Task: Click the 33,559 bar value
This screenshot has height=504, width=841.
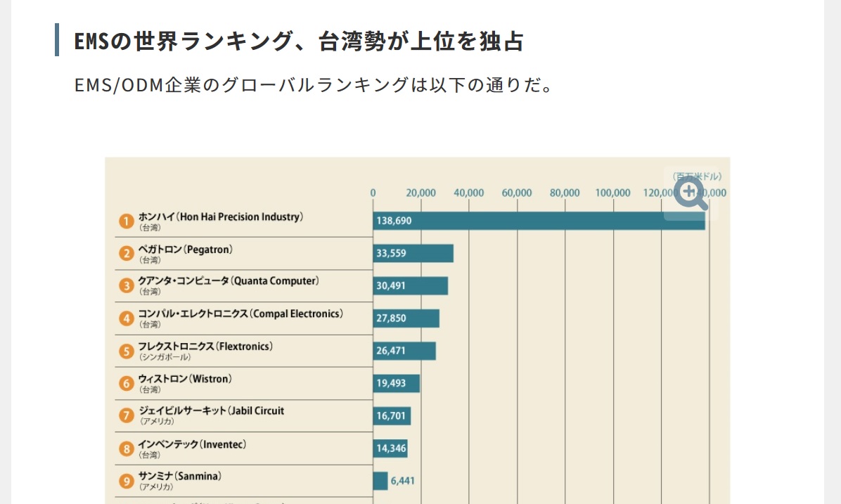Action: (391, 253)
